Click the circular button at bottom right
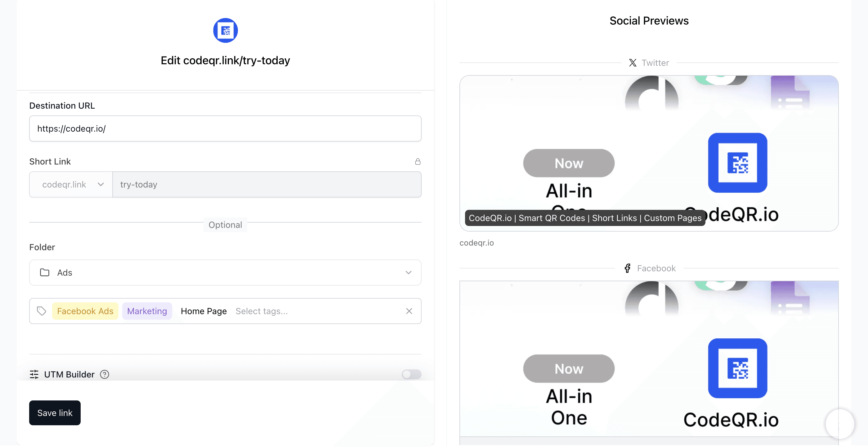The width and height of the screenshot is (868, 447). [840, 424]
